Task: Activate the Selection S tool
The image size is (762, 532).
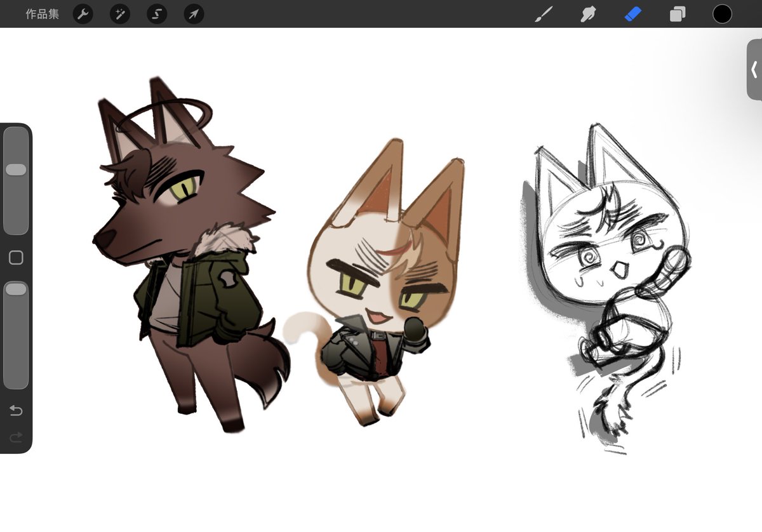Action: tap(157, 14)
